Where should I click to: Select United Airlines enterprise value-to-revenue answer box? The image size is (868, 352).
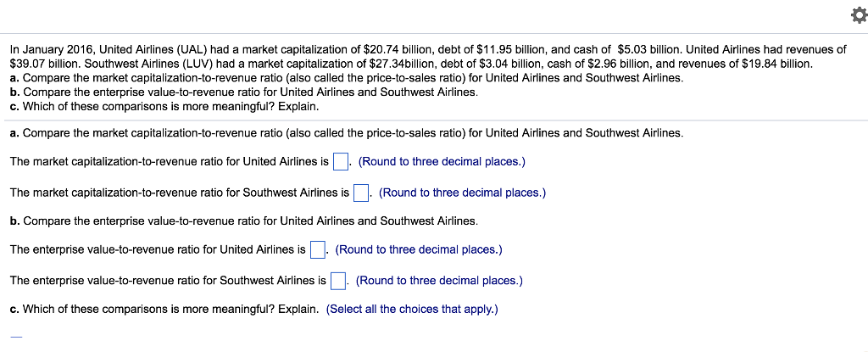point(318,249)
